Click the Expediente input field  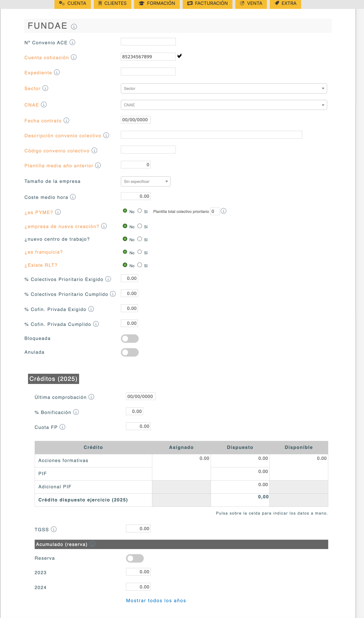(x=148, y=72)
